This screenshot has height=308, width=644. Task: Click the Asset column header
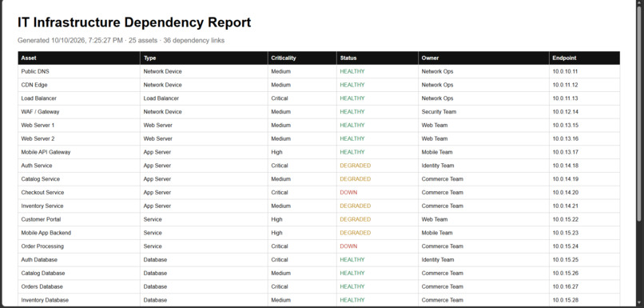(79, 58)
